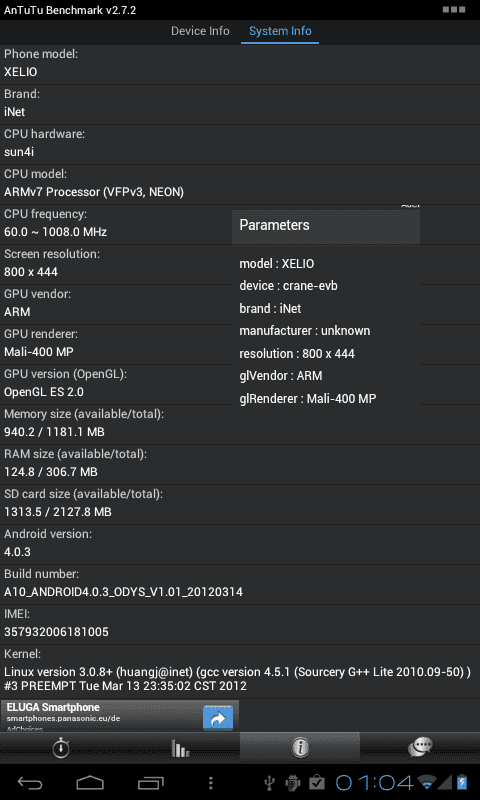
Task: Tap the Android debugging notification icon
Action: (x=293, y=782)
